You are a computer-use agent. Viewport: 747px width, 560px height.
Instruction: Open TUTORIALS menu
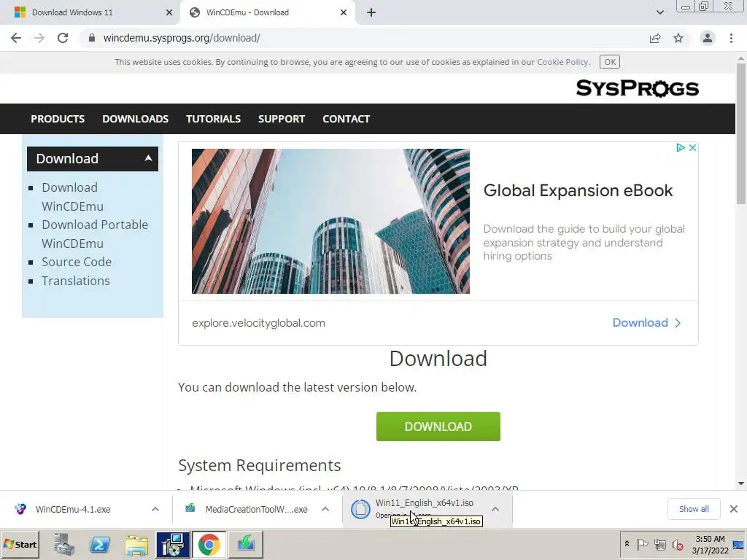(214, 119)
